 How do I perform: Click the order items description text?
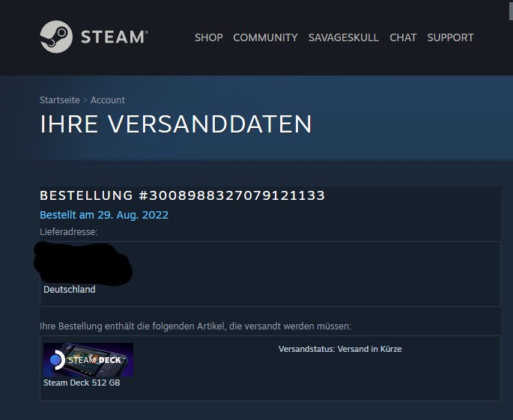tap(195, 326)
